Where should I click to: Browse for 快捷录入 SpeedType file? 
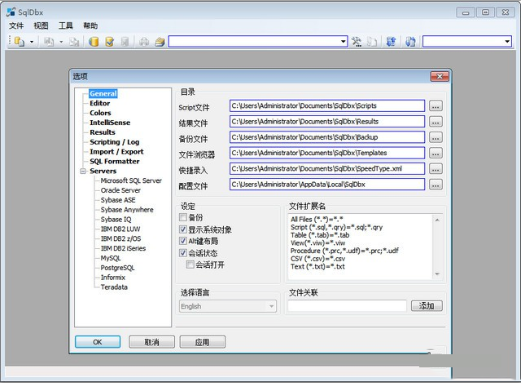pyautogui.click(x=436, y=169)
